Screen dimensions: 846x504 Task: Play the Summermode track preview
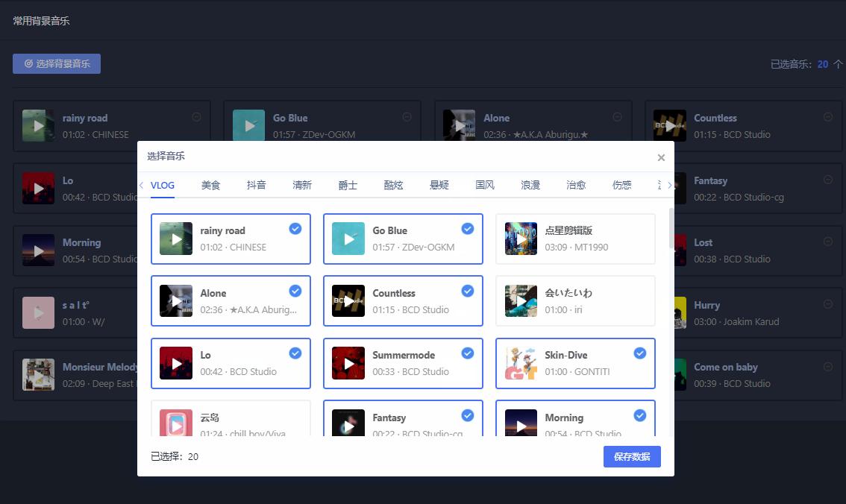click(x=348, y=363)
